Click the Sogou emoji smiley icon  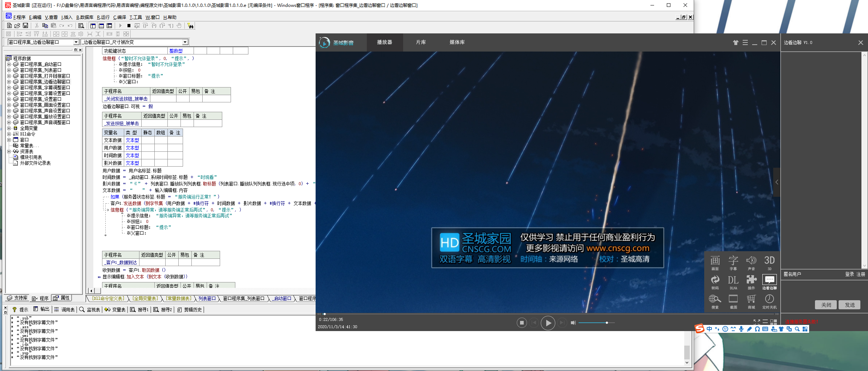(x=725, y=329)
